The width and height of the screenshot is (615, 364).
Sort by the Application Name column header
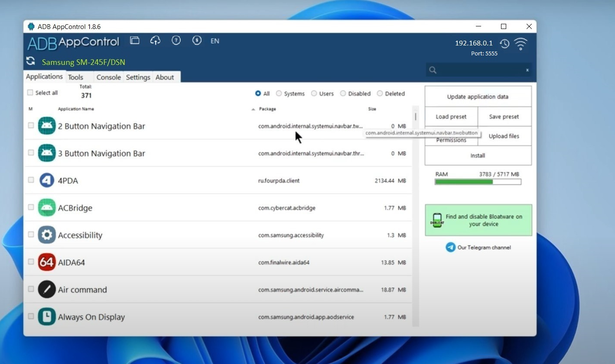click(x=76, y=109)
